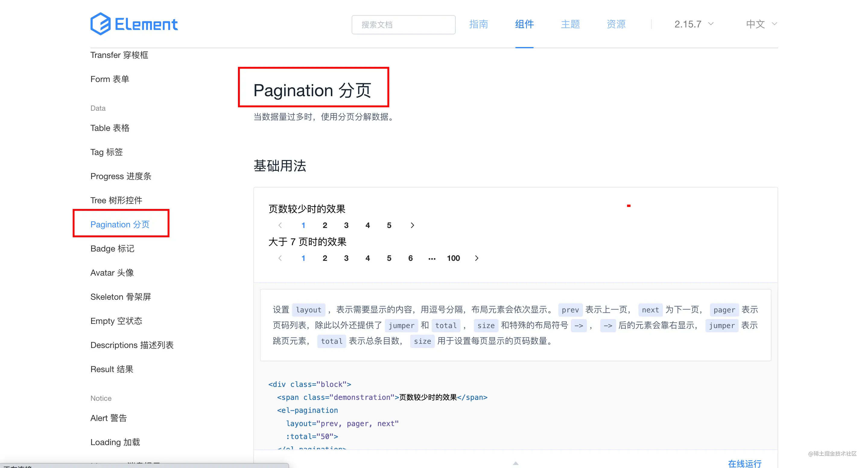868x468 pixels.
Task: Open Badge 标记 in the sidebar
Action: (112, 249)
